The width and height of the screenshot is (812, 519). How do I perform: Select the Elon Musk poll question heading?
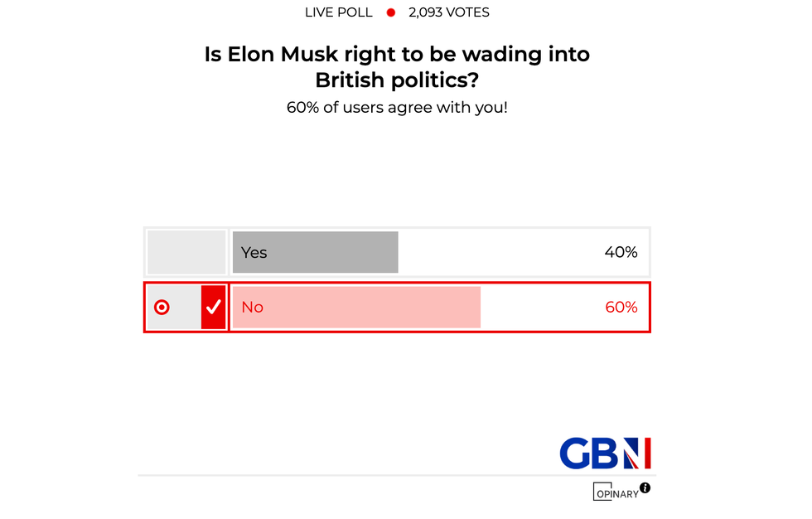pyautogui.click(x=397, y=67)
